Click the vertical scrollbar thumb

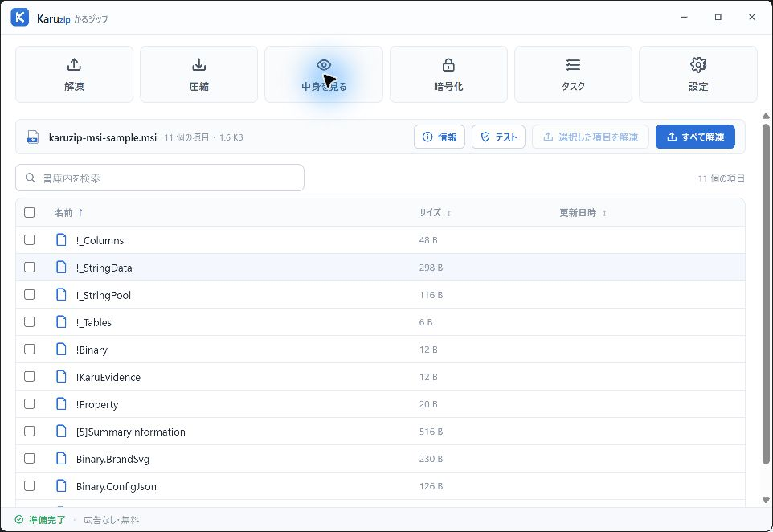click(x=766, y=294)
